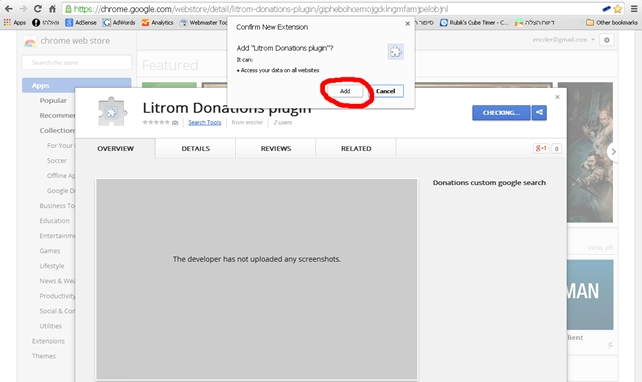Screen dimensions: 642x382
Task: Open the Education category
Action: [x=54, y=221]
